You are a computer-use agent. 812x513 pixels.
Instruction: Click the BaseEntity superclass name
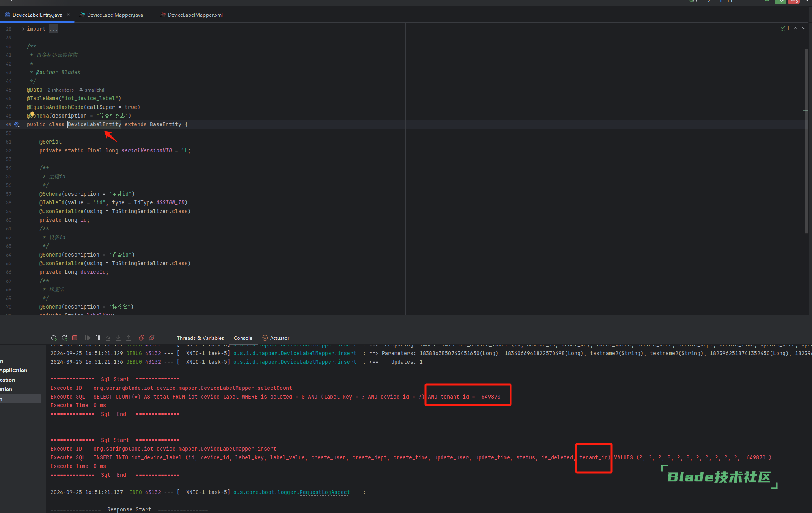click(166, 124)
